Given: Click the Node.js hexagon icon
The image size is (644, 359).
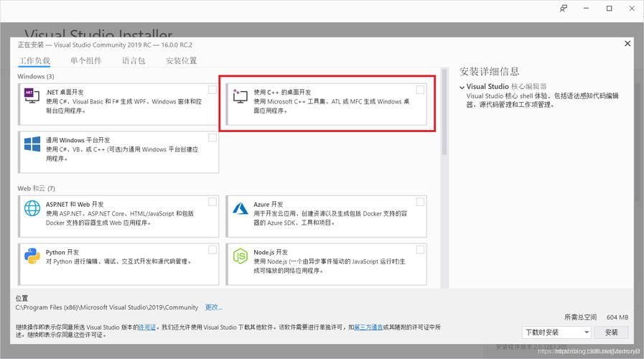Looking at the screenshot, I should (241, 256).
